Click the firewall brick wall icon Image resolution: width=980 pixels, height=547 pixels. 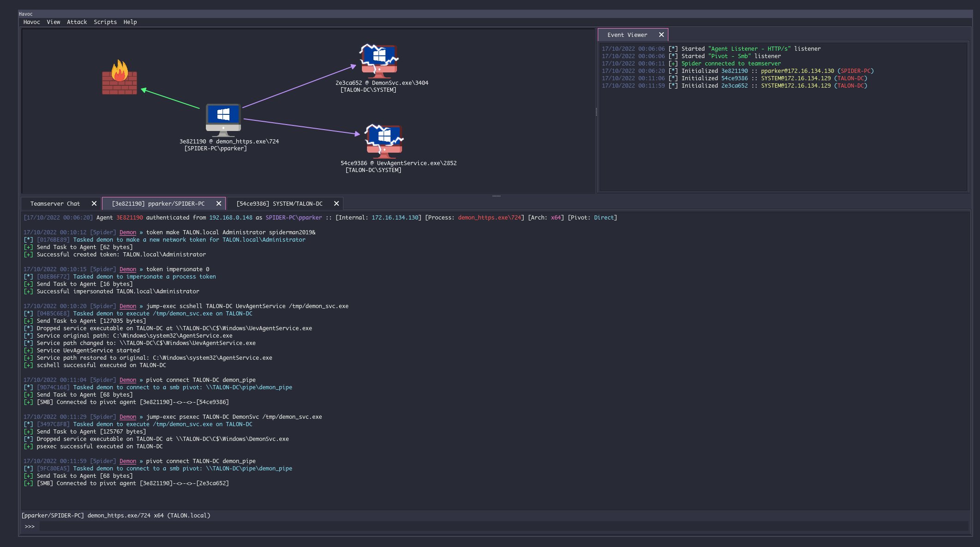(120, 78)
